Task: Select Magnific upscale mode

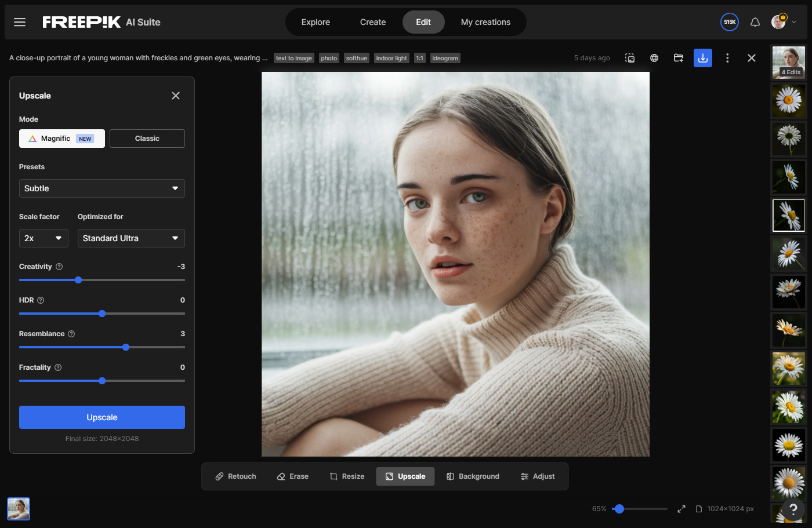Action: (62, 139)
